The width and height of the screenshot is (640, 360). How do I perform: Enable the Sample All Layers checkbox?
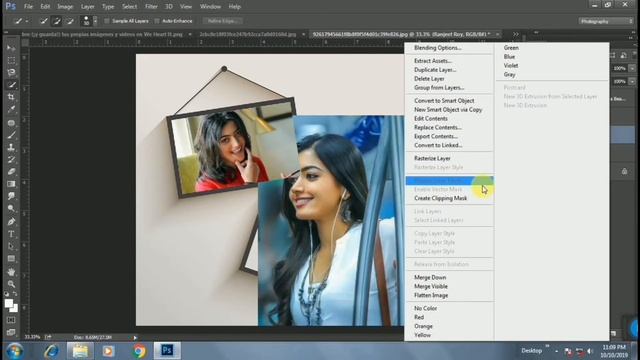click(107, 21)
